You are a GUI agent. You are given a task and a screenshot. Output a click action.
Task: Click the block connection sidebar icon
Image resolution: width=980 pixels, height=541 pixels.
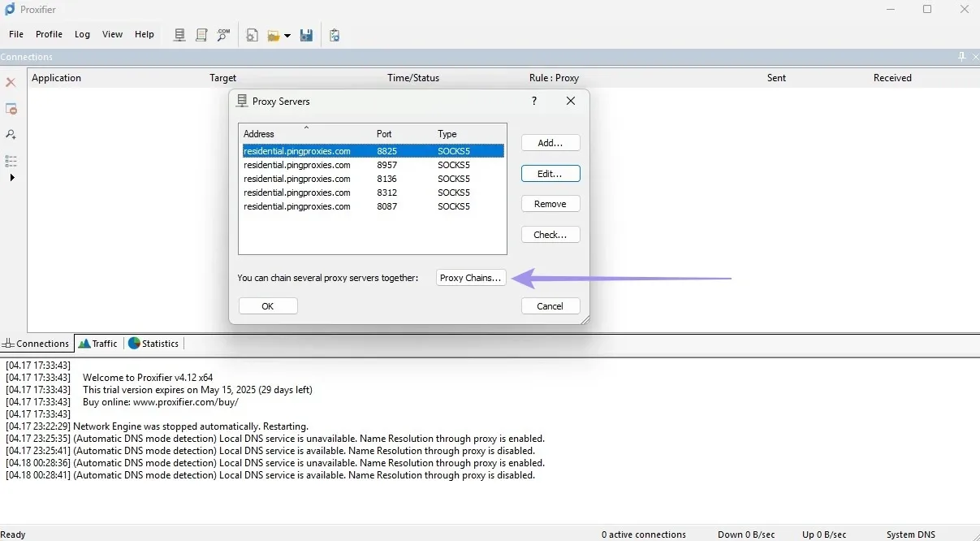(x=11, y=109)
